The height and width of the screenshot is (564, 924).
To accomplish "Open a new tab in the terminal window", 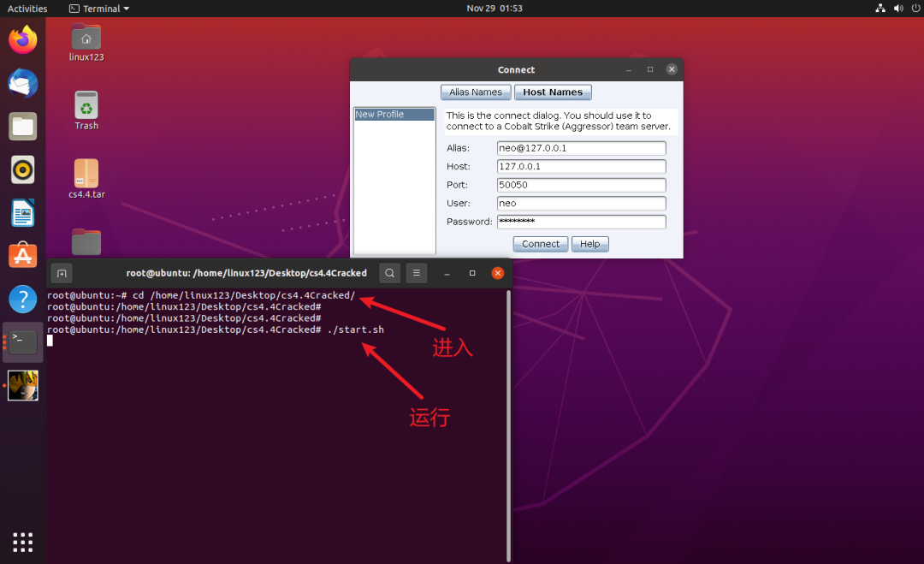I will [x=62, y=274].
